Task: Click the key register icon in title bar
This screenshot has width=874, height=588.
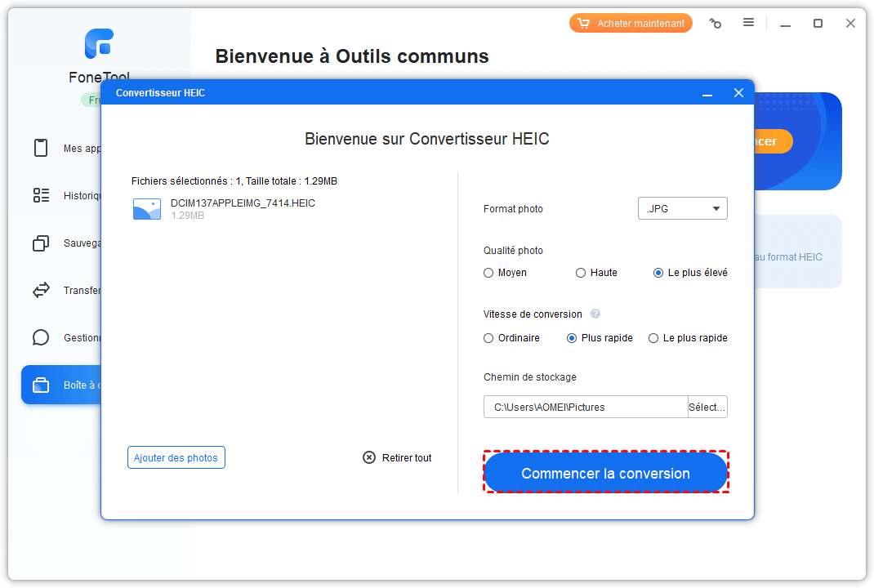Action: [x=716, y=24]
